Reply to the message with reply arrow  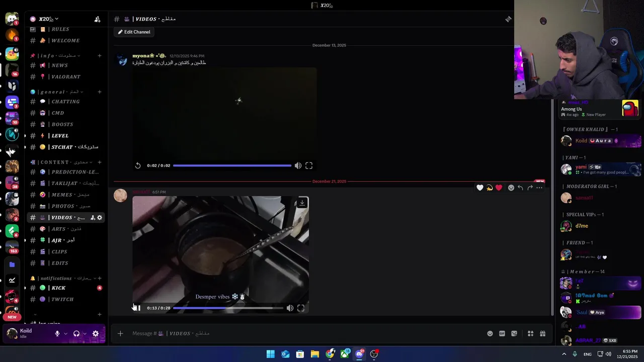click(x=520, y=188)
